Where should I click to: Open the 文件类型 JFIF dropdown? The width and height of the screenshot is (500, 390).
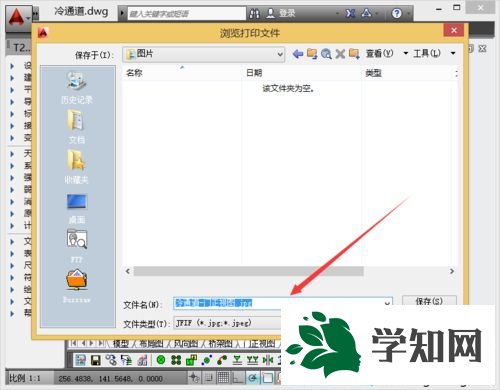tap(227, 323)
